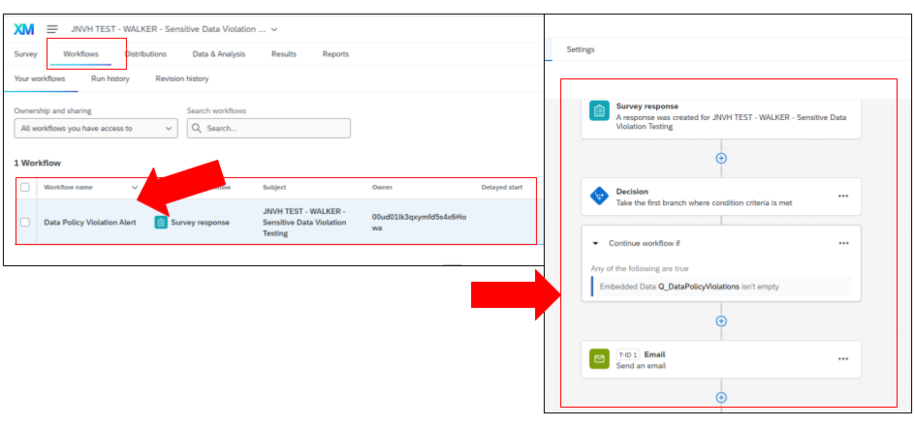
Task: Open the Revision history subtab
Action: click(182, 78)
